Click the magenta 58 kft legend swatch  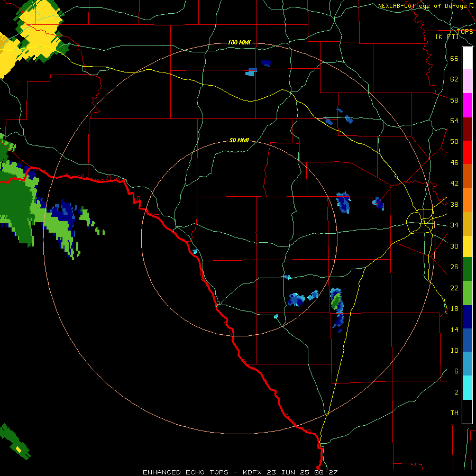pyautogui.click(x=467, y=105)
